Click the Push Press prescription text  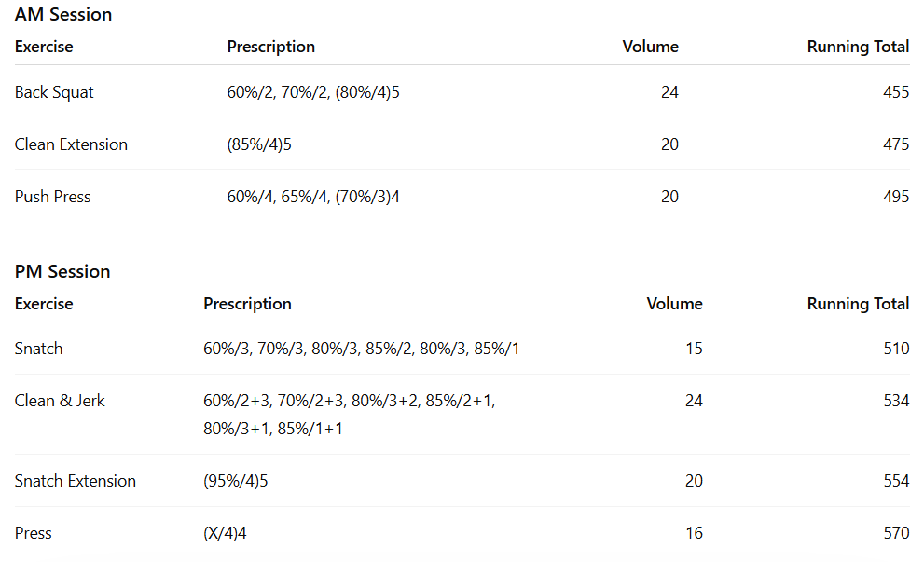[313, 197]
